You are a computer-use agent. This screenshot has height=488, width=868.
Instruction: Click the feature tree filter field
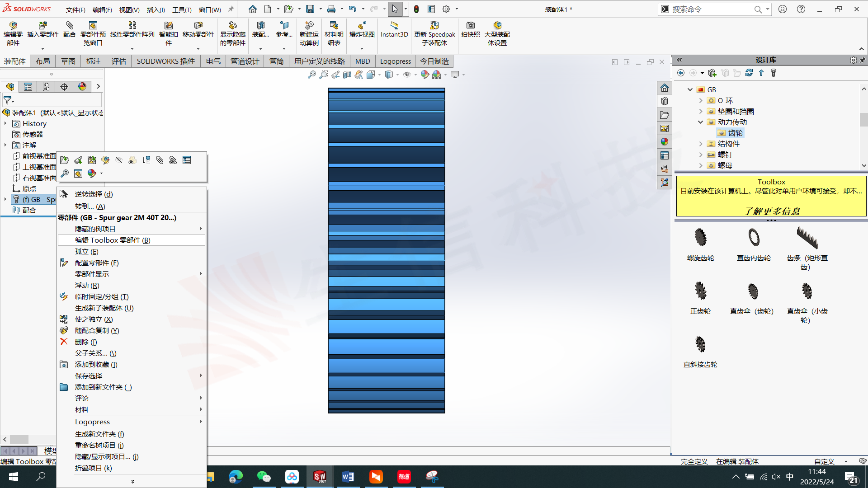[52, 100]
